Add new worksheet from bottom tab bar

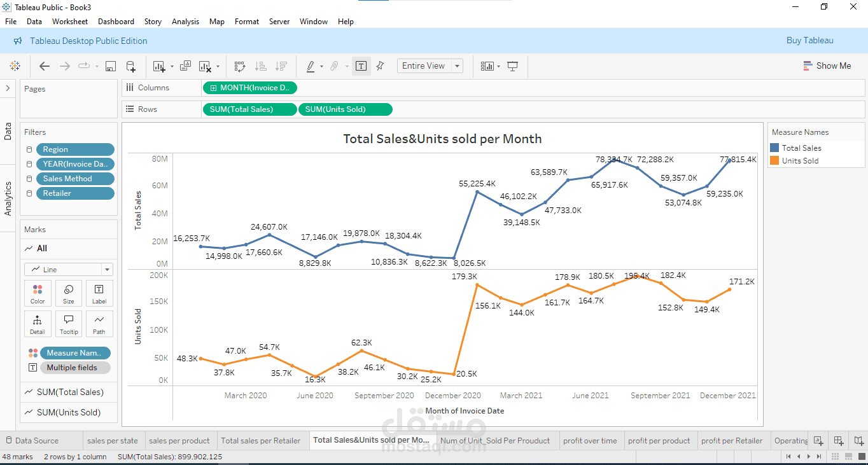[x=818, y=440]
